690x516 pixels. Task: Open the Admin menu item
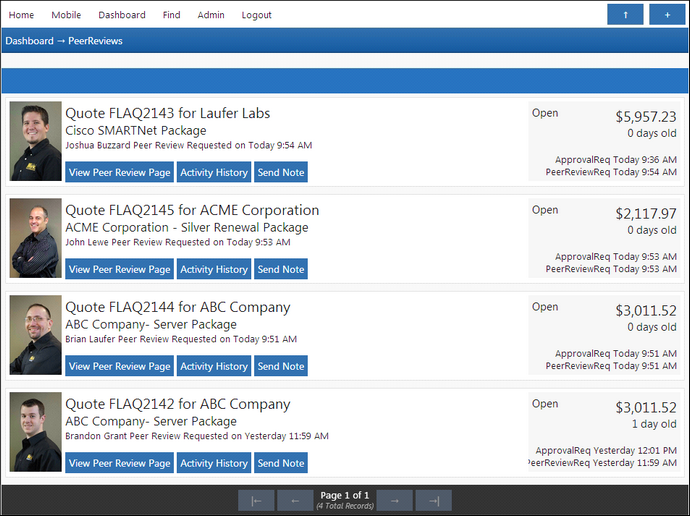coord(211,15)
